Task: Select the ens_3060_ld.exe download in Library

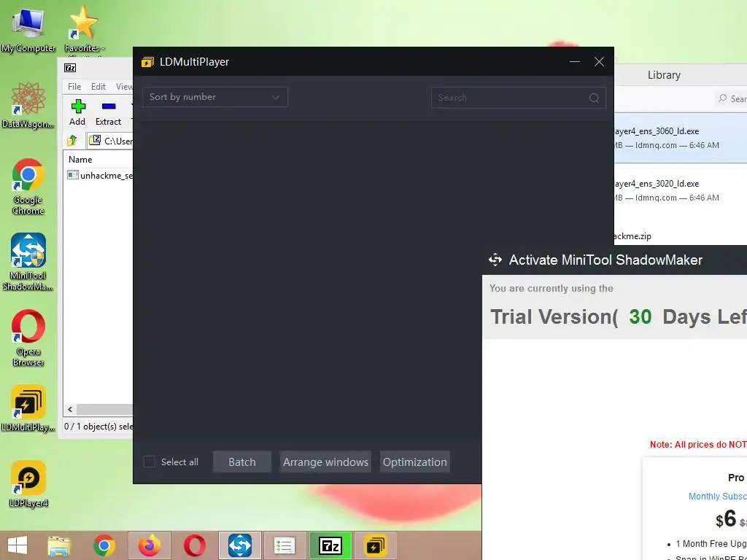Action: pyautogui.click(x=681, y=138)
